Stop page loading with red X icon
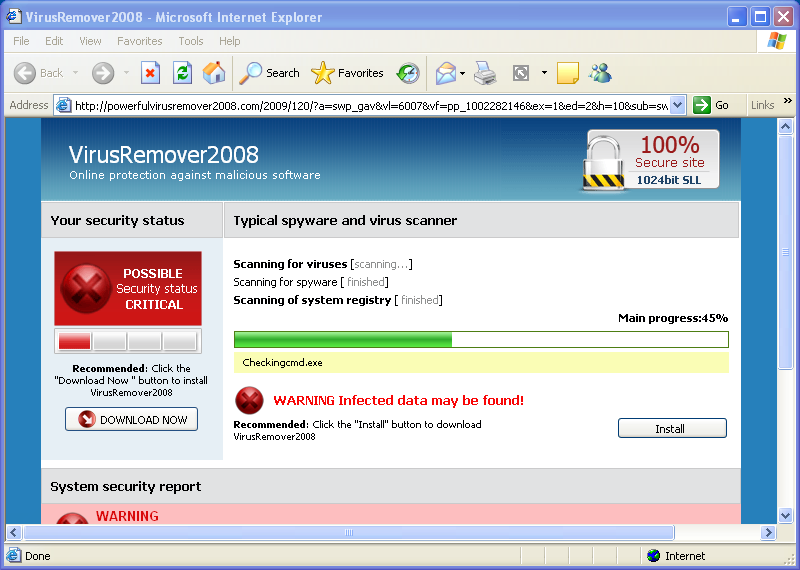 pos(150,73)
